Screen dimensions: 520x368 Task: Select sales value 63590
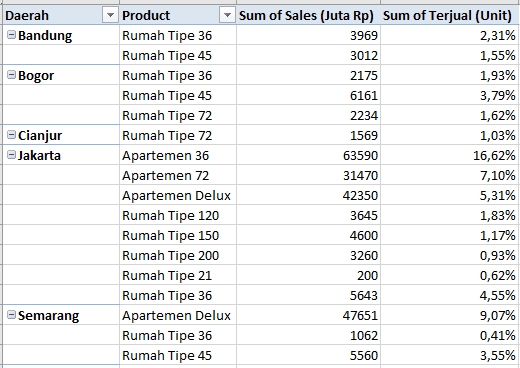pyautogui.click(x=308, y=155)
